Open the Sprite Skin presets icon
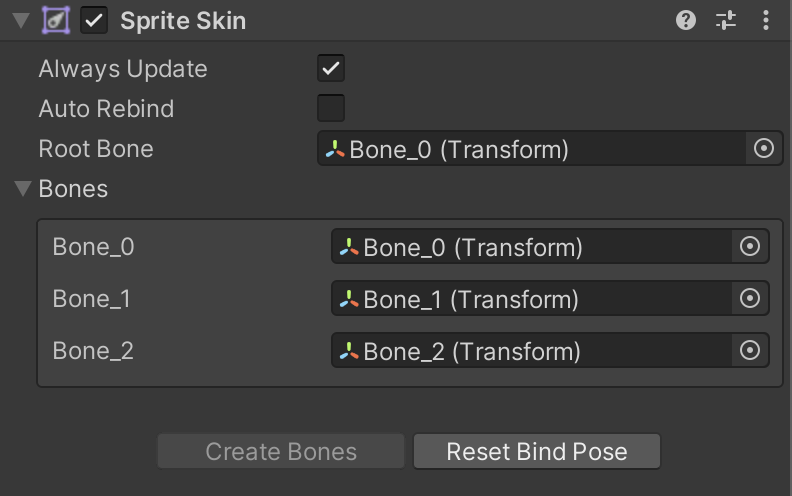 click(726, 20)
